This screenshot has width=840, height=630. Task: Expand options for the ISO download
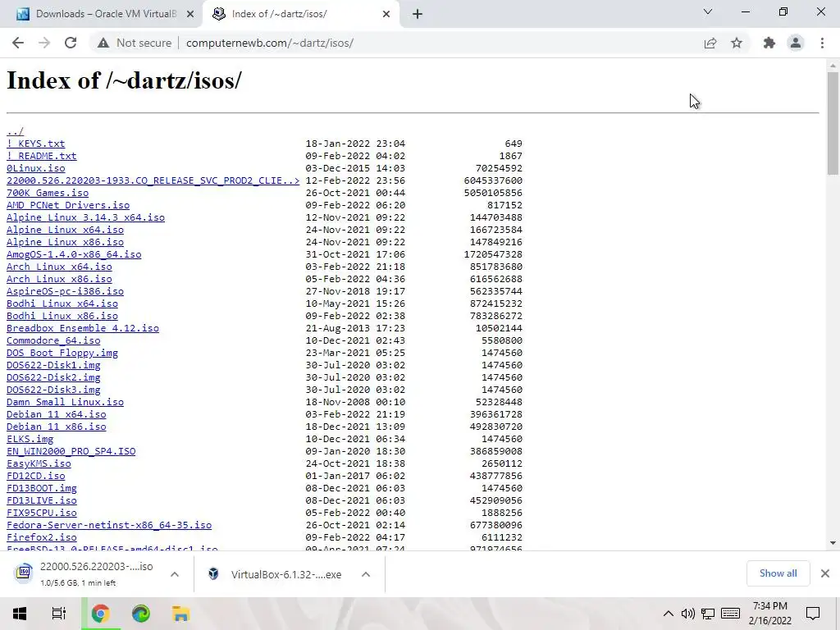(175, 573)
